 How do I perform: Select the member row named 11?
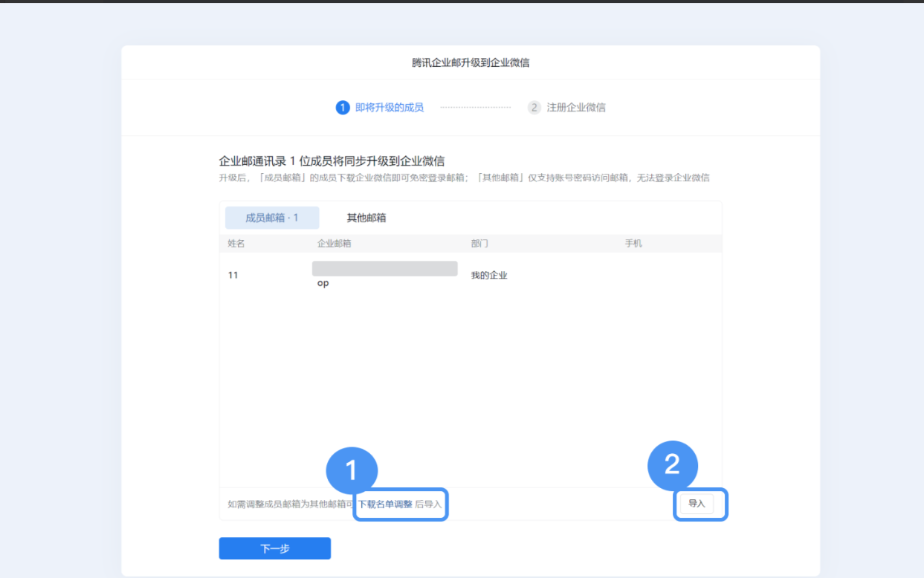click(233, 274)
